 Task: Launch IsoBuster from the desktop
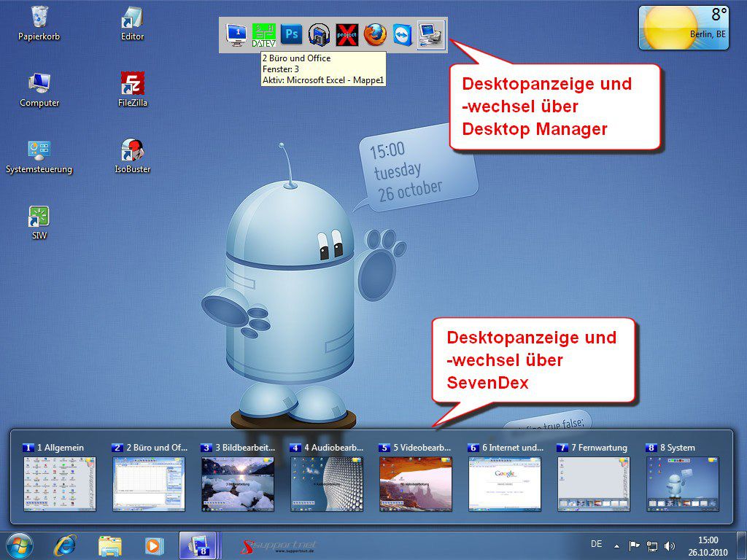(131, 149)
